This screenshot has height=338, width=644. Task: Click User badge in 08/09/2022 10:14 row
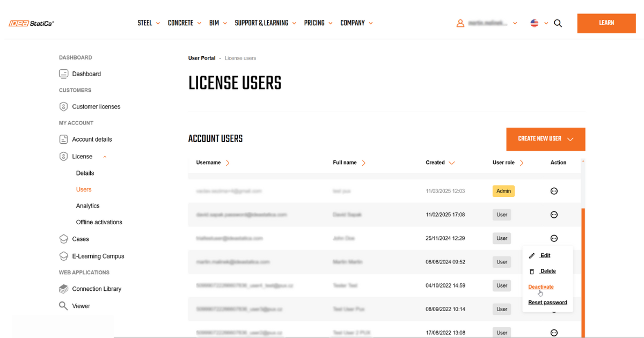tap(502, 309)
